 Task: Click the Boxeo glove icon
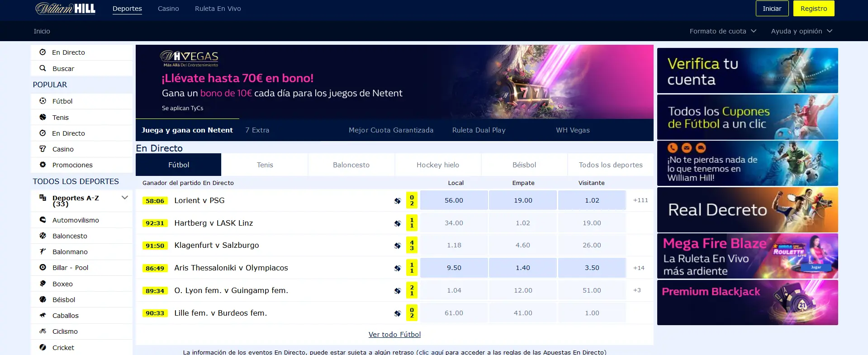coord(43,284)
